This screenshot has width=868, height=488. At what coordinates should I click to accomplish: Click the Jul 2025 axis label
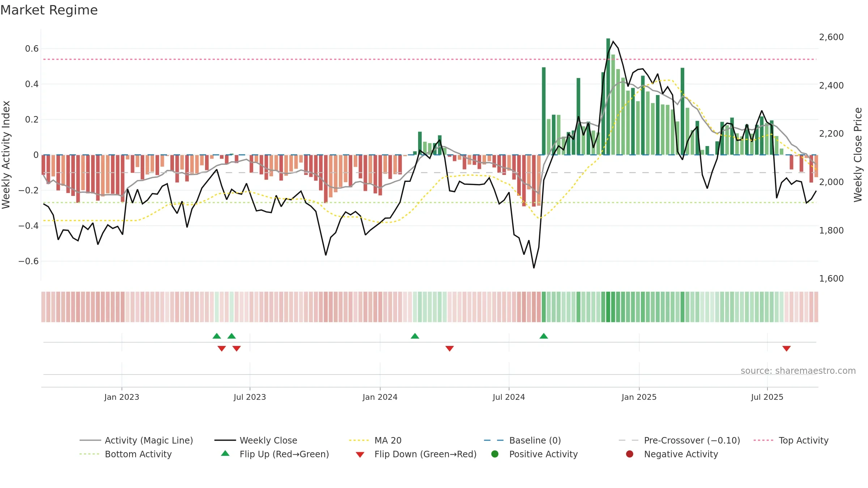coord(767,397)
